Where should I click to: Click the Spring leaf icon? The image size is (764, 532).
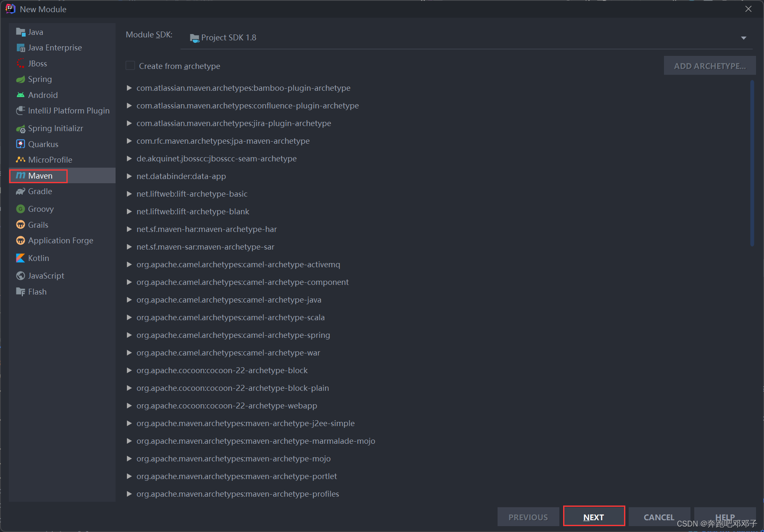point(21,79)
